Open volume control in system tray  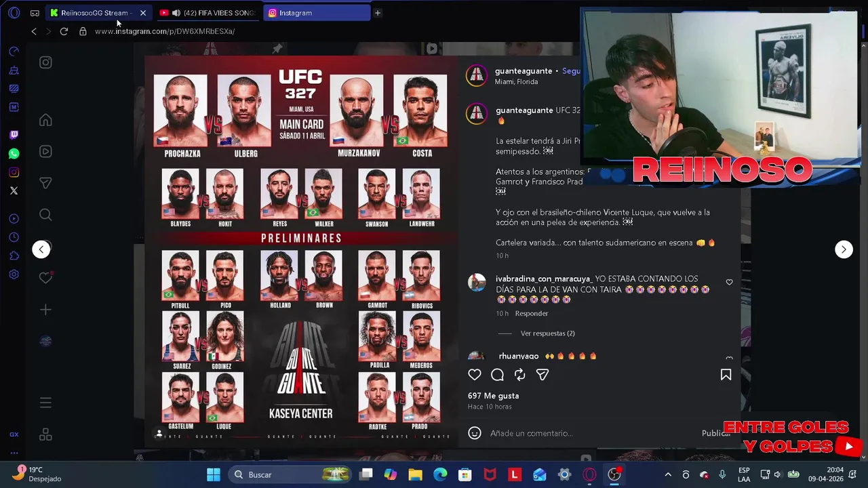point(777,474)
